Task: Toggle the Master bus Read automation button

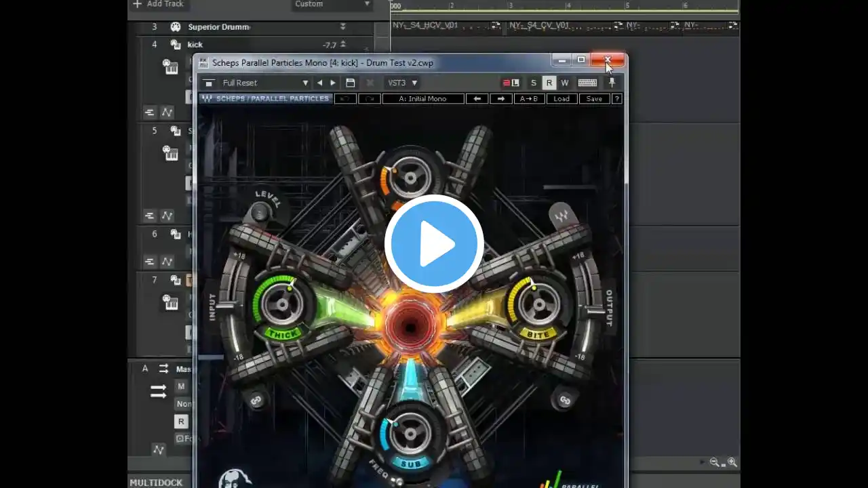Action: click(181, 422)
